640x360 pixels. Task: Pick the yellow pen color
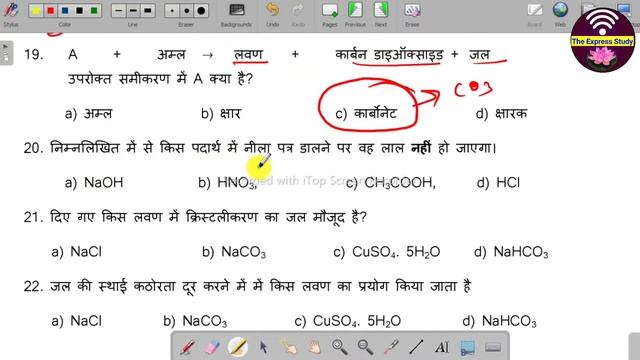click(36, 11)
